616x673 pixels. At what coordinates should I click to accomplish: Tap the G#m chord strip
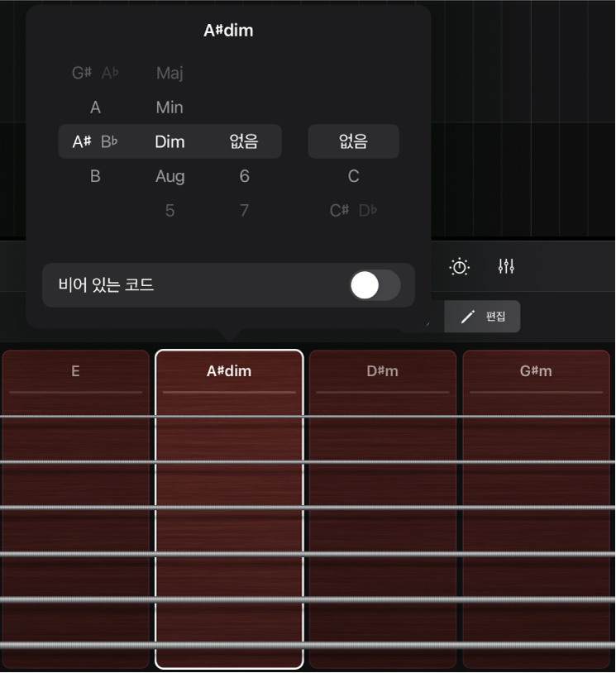(x=536, y=508)
